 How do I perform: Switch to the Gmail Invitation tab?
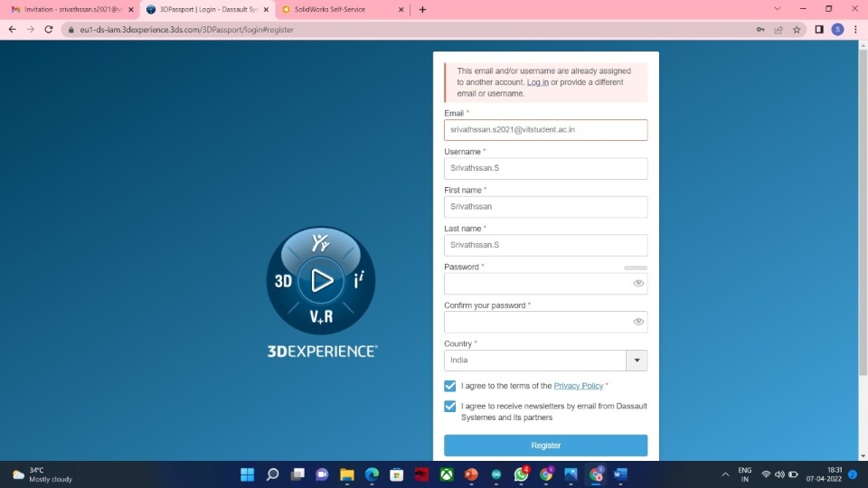coord(72,9)
